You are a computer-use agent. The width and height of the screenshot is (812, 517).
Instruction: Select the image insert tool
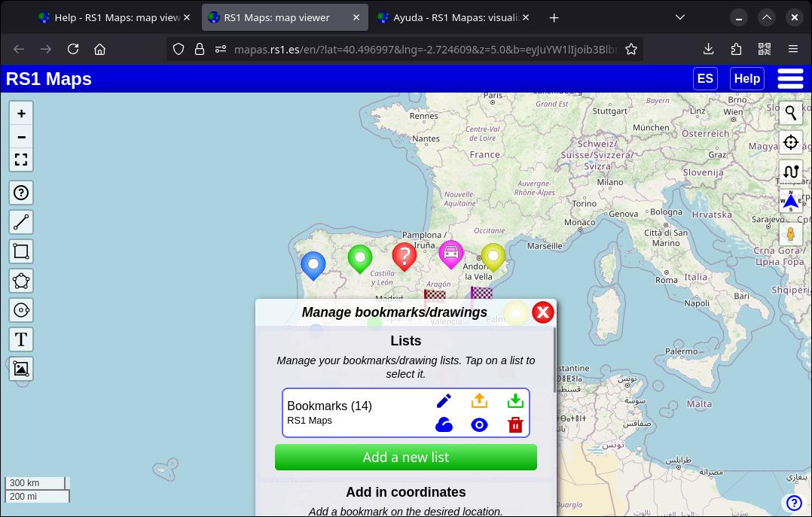click(21, 369)
